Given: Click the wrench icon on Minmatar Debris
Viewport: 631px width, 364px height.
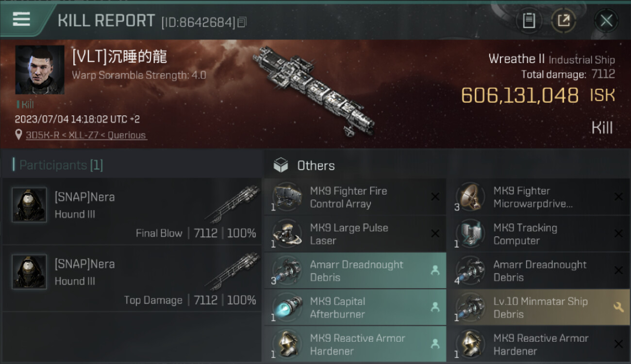Looking at the screenshot, I should [x=618, y=307].
